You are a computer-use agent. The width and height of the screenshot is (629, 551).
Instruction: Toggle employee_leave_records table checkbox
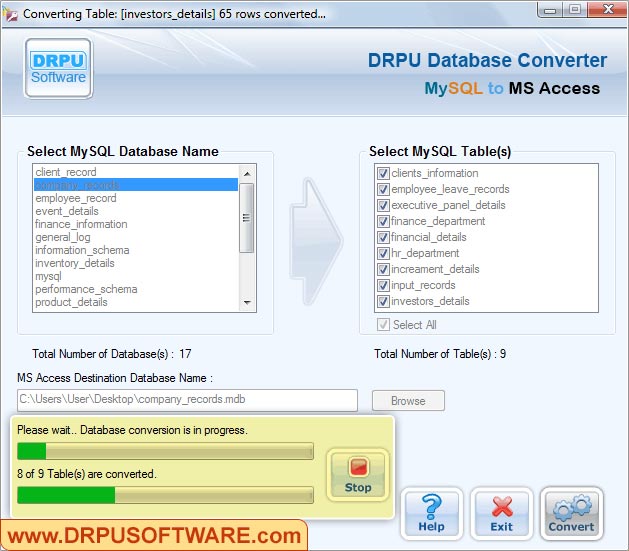coord(383,189)
